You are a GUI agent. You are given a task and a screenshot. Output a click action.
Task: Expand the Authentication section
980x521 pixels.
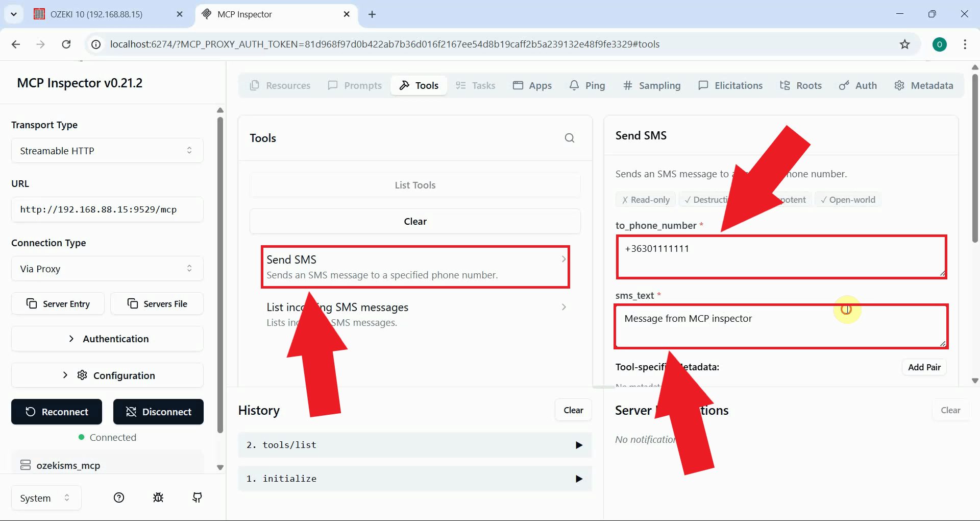(x=107, y=338)
